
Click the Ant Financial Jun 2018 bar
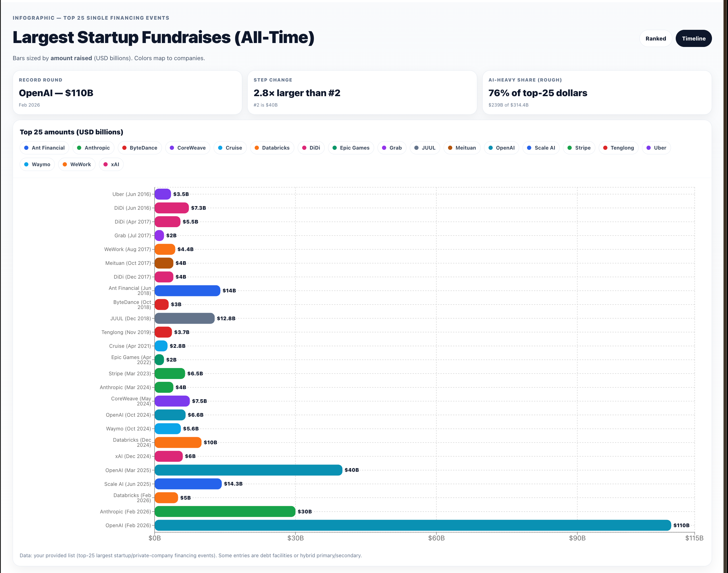point(187,290)
